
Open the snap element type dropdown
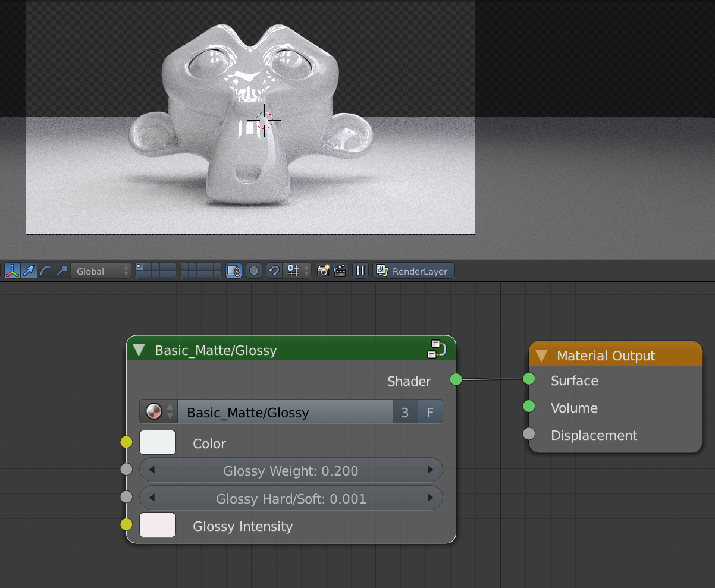pos(297,271)
